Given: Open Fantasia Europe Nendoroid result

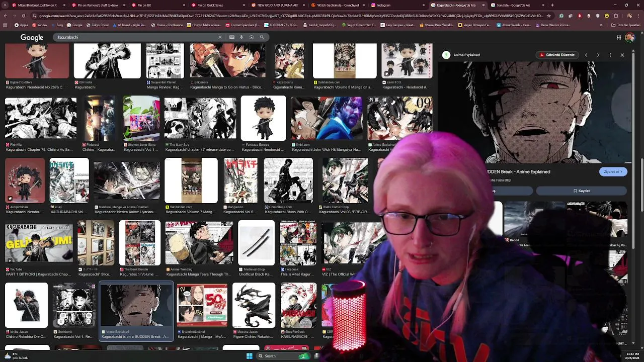Looking at the screenshot, I should click(x=263, y=125).
